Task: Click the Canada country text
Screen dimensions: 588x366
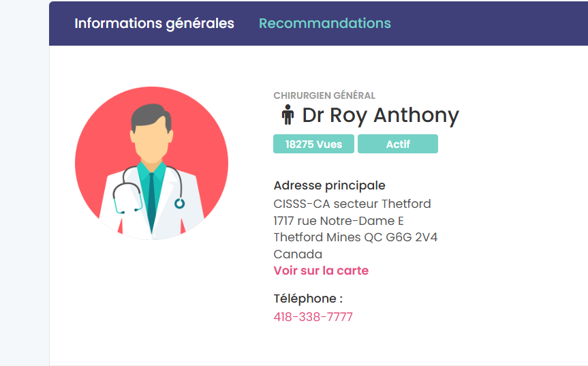Action: pos(298,254)
